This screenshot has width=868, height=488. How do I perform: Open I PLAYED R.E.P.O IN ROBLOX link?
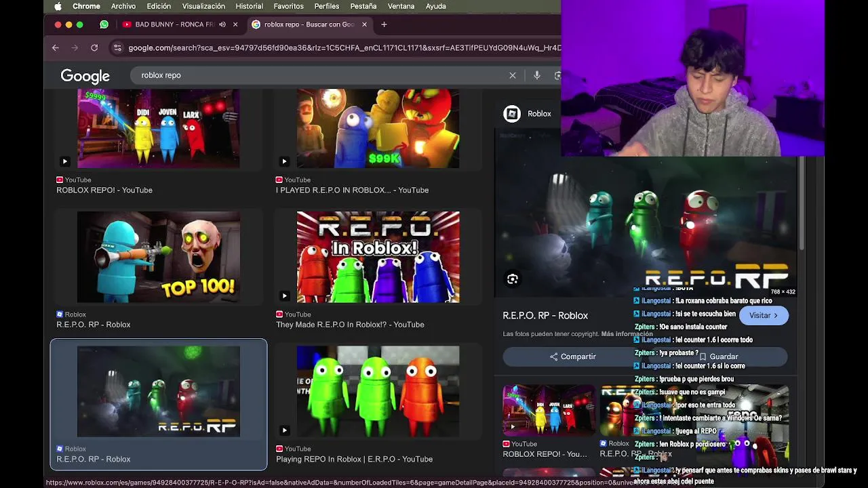point(352,190)
